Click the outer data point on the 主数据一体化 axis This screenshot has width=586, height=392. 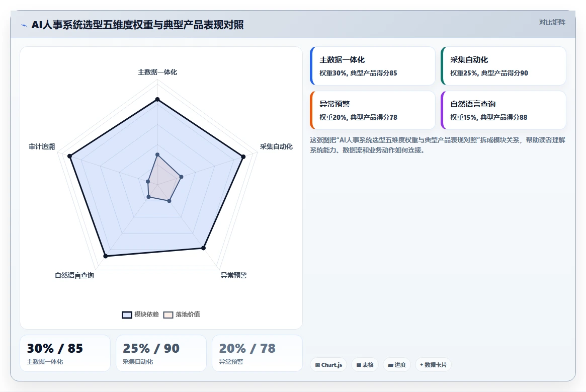(x=157, y=100)
